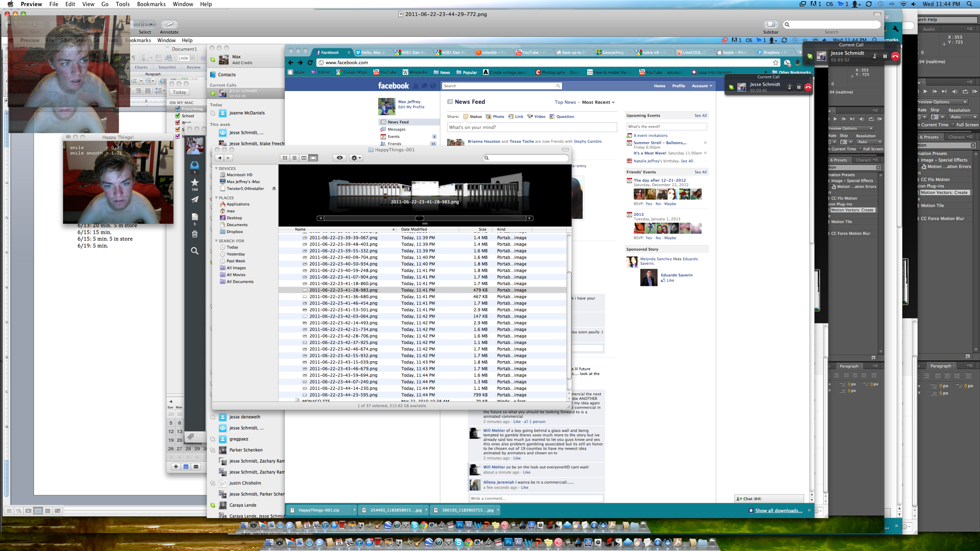The image size is (980, 551).
Task: Click the add-calendar plus button in iCal
Action: click(176, 466)
